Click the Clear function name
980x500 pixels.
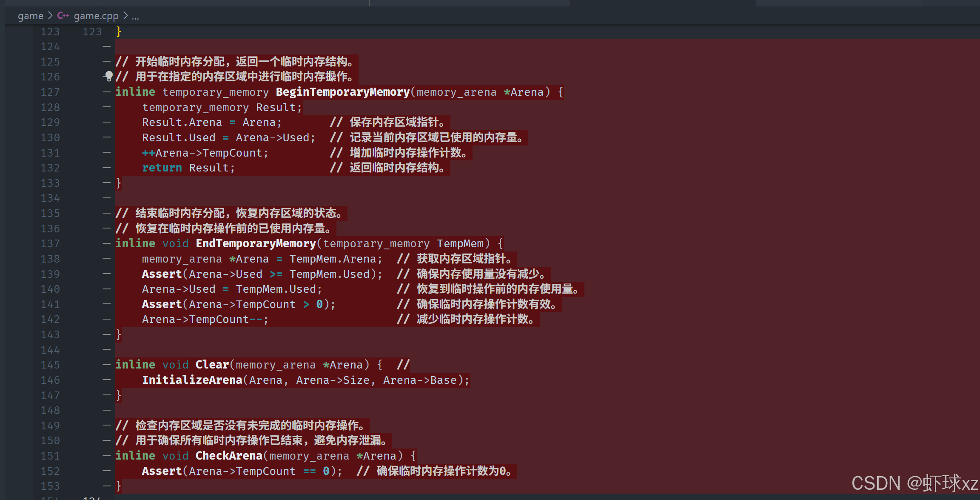(212, 365)
